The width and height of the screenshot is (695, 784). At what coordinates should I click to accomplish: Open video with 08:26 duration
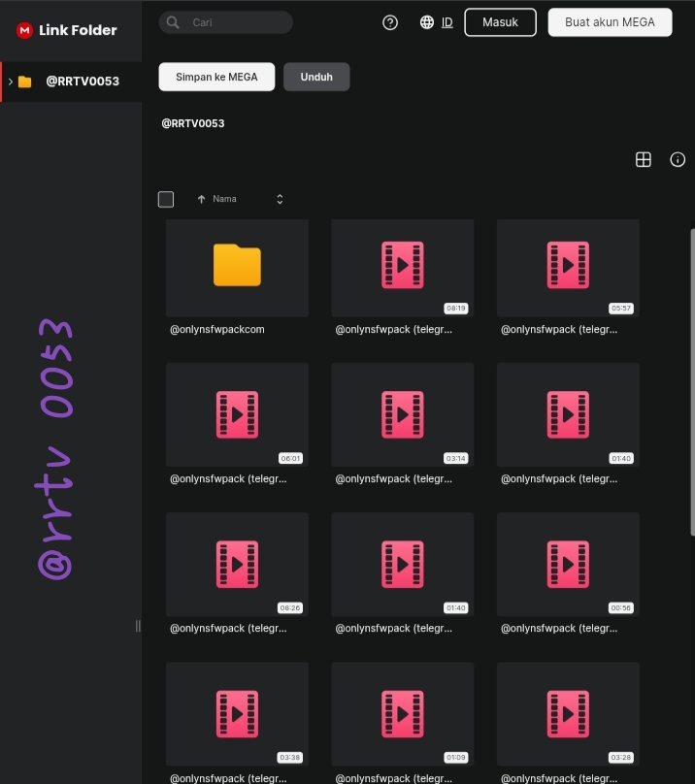coord(237,565)
